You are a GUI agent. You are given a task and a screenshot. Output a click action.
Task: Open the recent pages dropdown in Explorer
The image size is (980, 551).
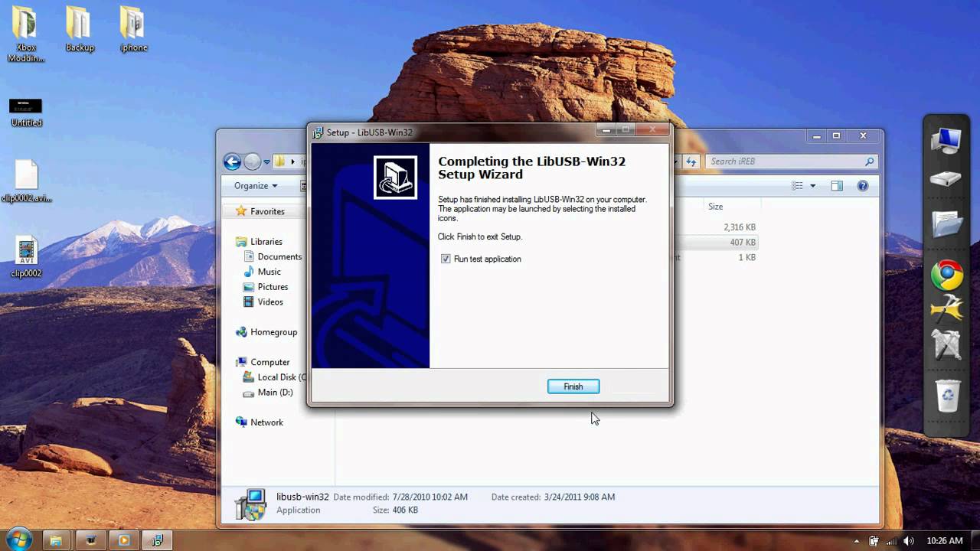click(266, 162)
